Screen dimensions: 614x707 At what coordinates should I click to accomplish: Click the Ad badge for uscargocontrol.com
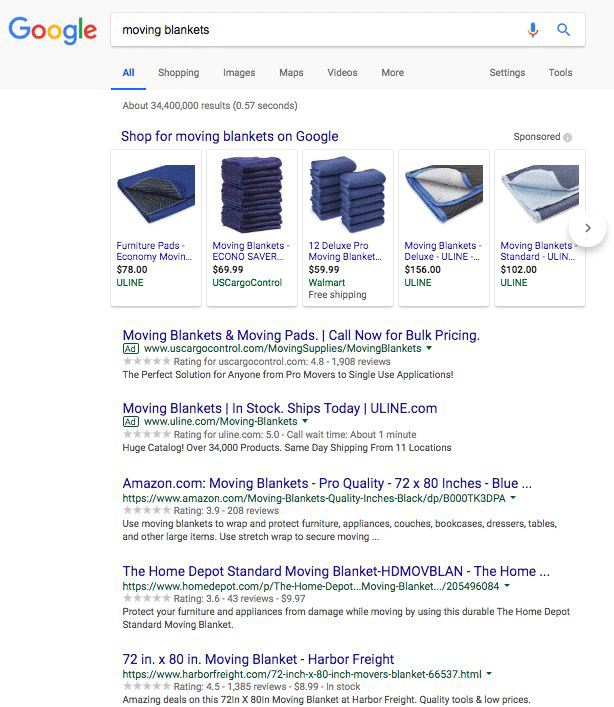pos(130,349)
